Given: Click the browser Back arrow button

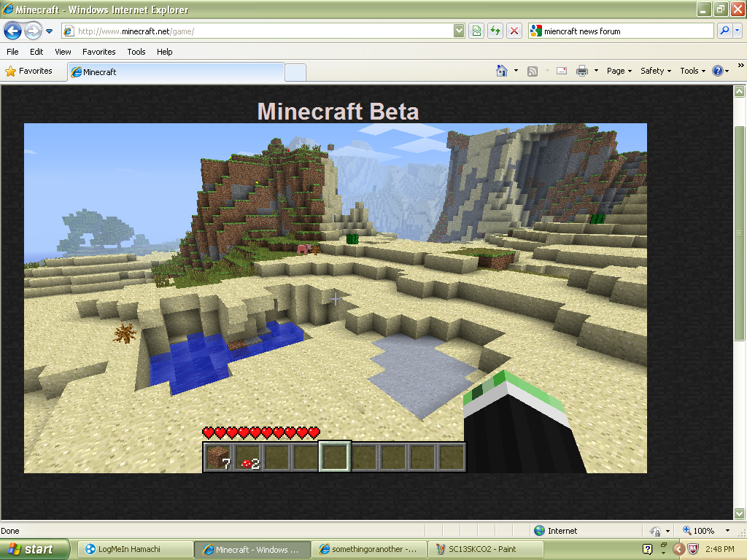Looking at the screenshot, I should pyautogui.click(x=13, y=31).
